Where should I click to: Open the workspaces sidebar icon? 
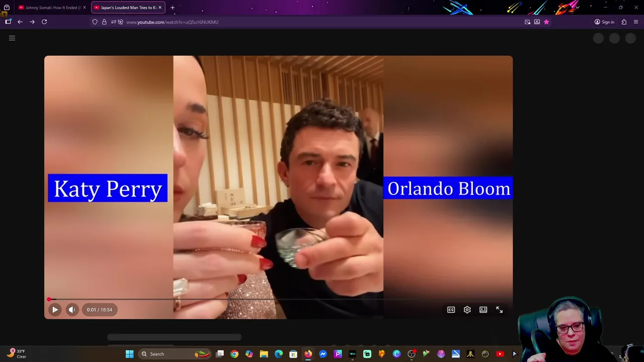pos(8,22)
